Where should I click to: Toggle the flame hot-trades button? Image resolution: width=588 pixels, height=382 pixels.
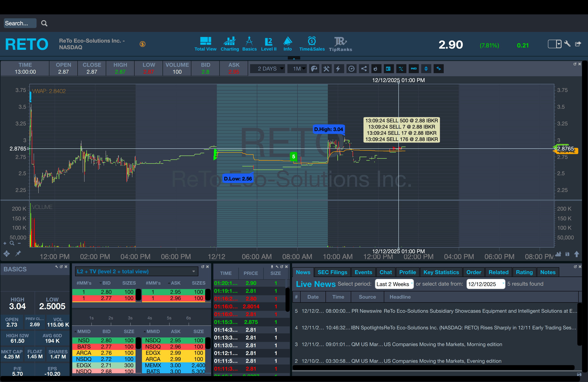(x=375, y=69)
